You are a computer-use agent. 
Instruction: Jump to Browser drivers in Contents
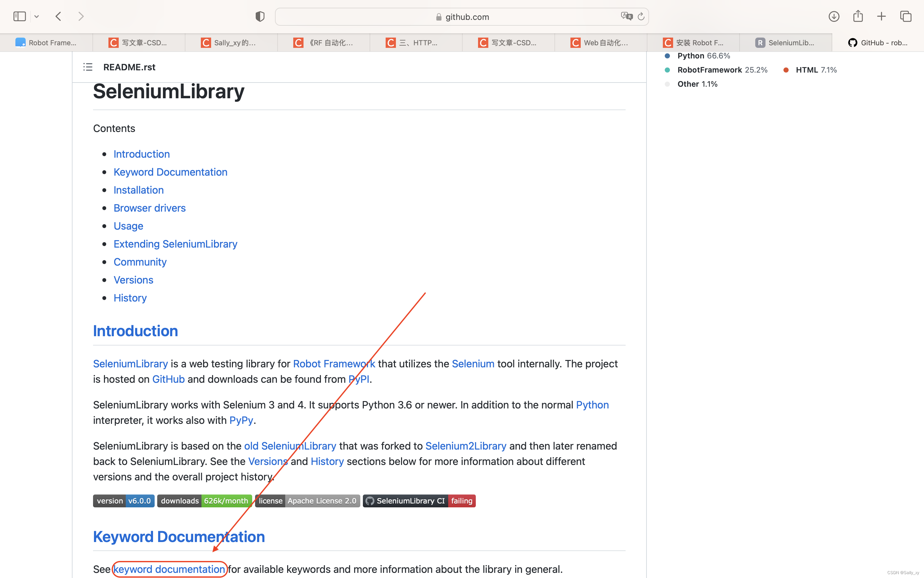[150, 208]
